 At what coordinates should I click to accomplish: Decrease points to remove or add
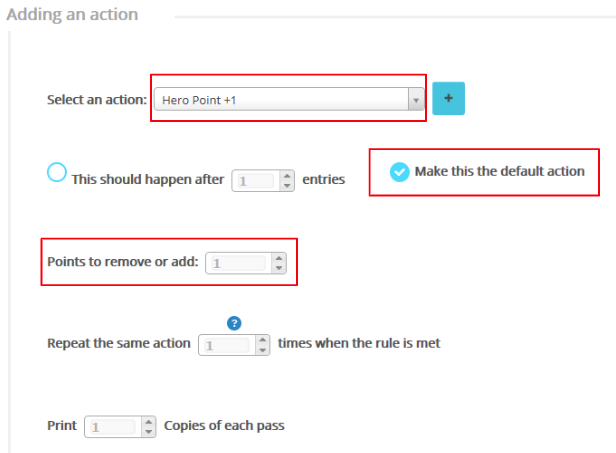(x=278, y=268)
